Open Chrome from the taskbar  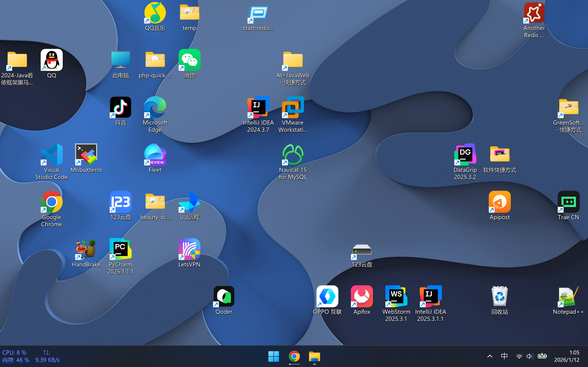(x=294, y=356)
